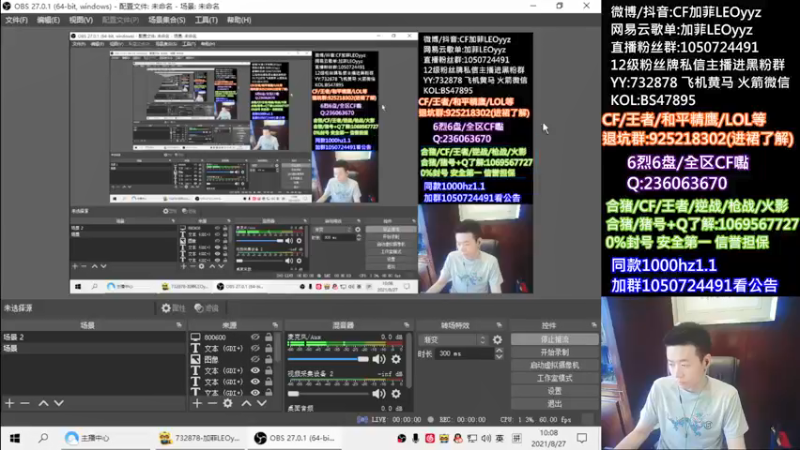
Task: Click 启动虚拟摄像机 button
Action: (x=555, y=365)
